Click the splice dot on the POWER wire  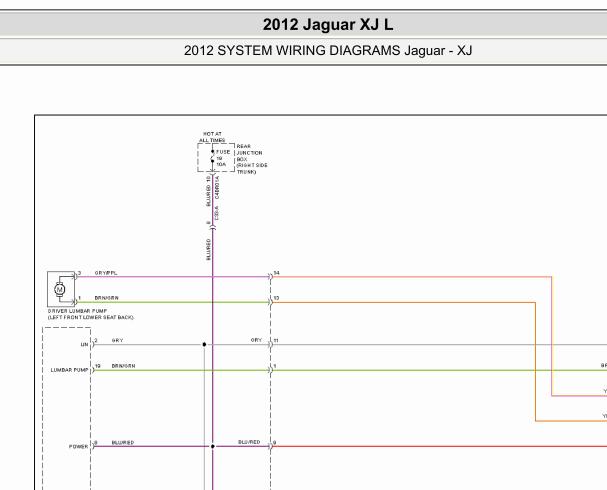pos(213,446)
